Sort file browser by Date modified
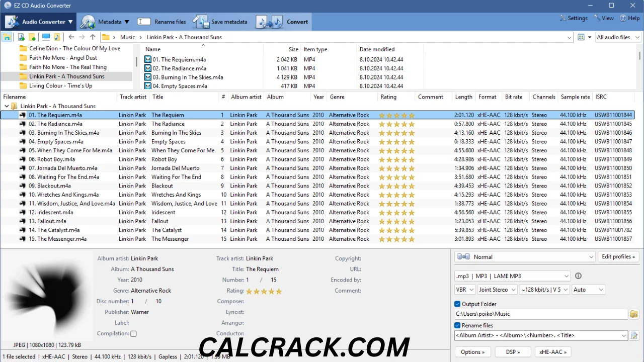644x362 pixels. [x=377, y=49]
